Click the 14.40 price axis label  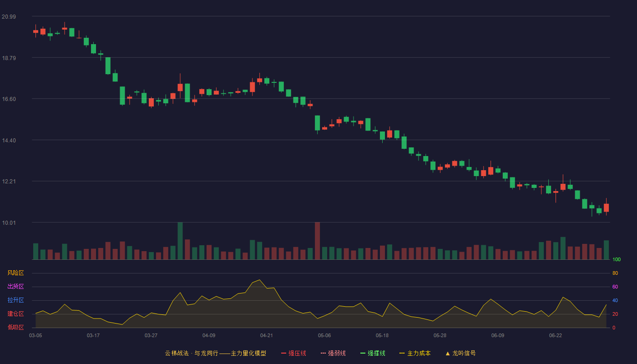click(9, 141)
